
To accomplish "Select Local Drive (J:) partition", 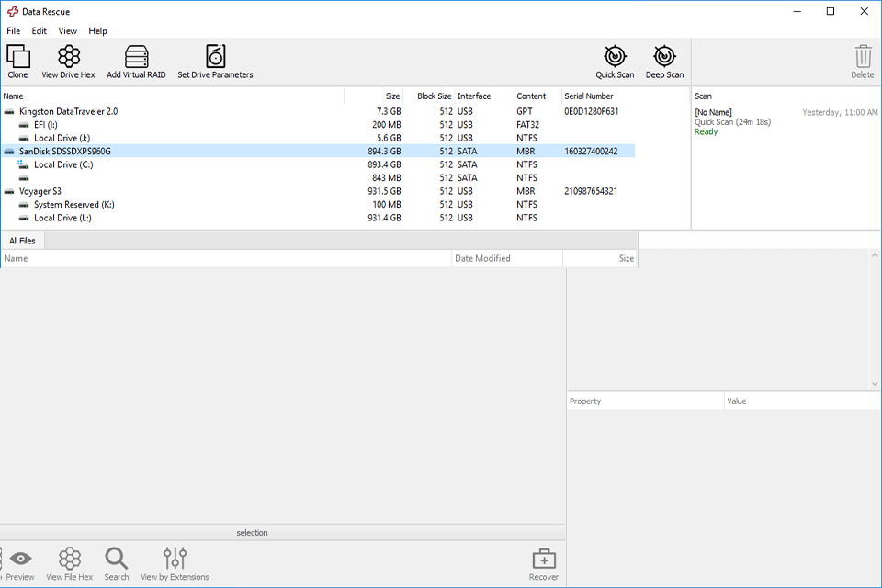I will point(62,139).
